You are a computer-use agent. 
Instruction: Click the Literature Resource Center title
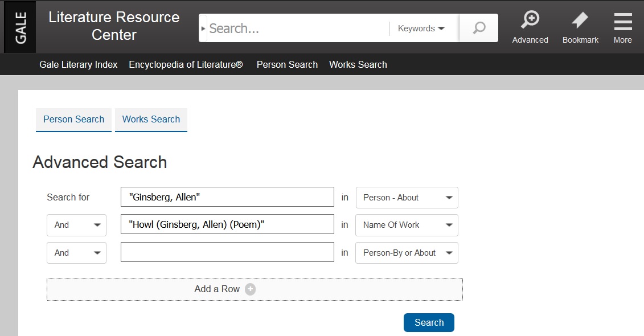pyautogui.click(x=114, y=26)
